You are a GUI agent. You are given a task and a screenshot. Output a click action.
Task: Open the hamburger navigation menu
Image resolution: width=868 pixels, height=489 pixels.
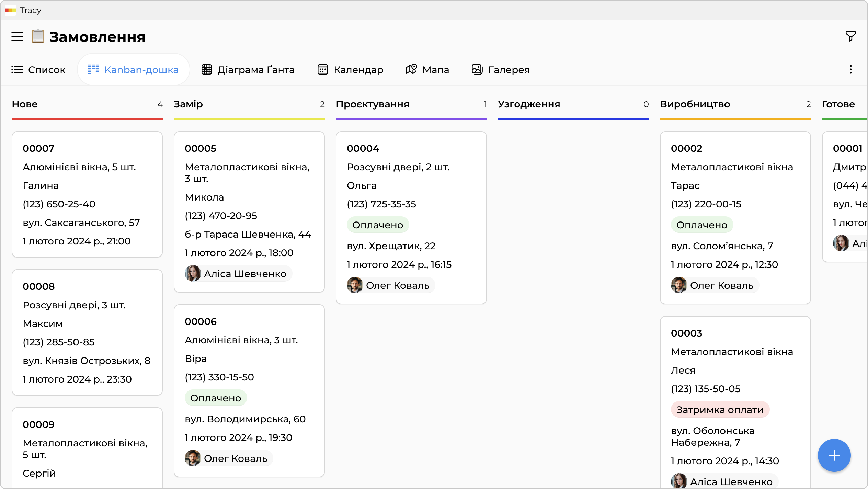click(x=17, y=36)
